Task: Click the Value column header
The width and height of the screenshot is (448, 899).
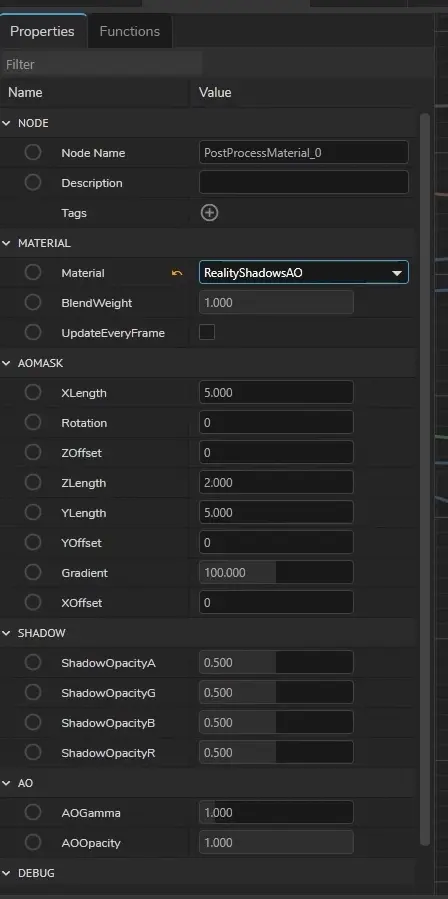Action: coord(215,92)
